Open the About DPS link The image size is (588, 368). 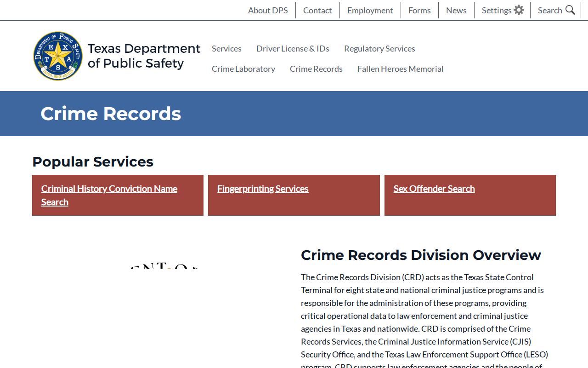[x=268, y=10]
